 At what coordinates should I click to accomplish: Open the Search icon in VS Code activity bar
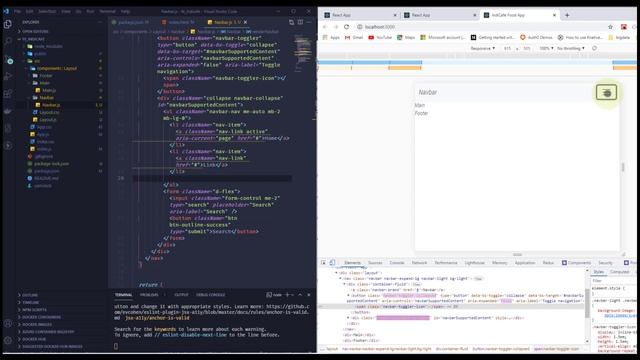[x=7, y=41]
